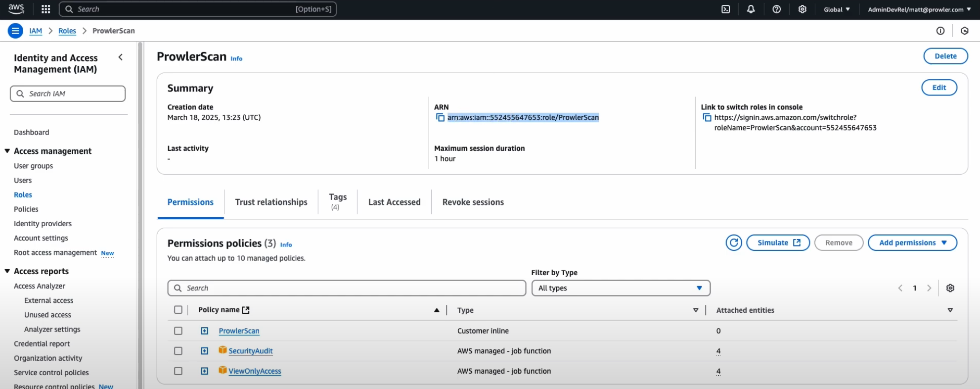Image resolution: width=980 pixels, height=389 pixels.
Task: Tick the select-all policies checkbox
Action: click(178, 310)
